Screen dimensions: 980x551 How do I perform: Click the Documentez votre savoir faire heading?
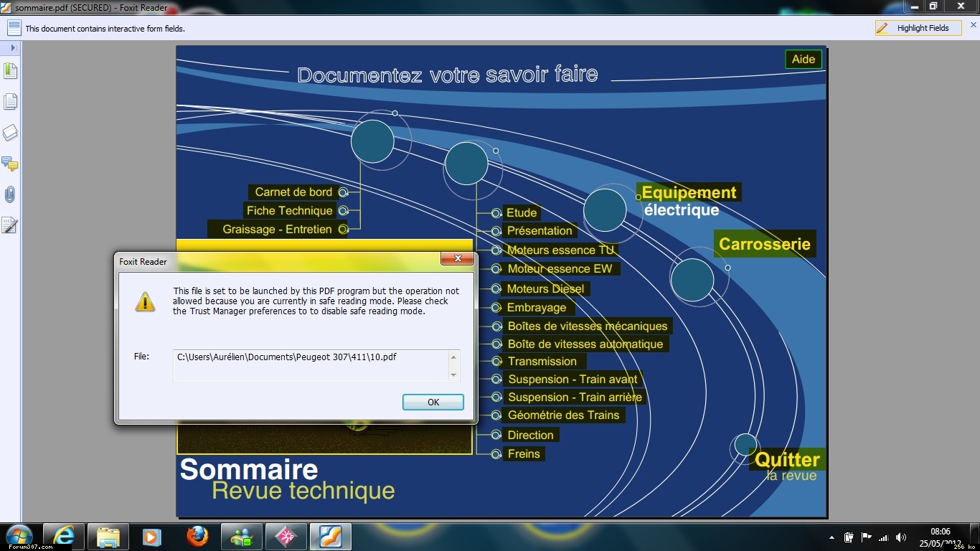pyautogui.click(x=448, y=75)
